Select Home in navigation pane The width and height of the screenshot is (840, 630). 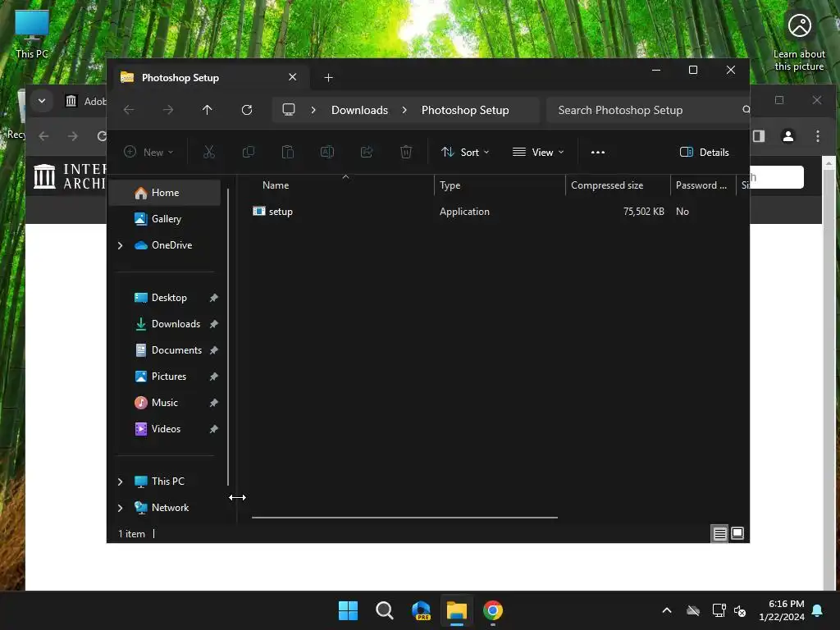pyautogui.click(x=165, y=193)
